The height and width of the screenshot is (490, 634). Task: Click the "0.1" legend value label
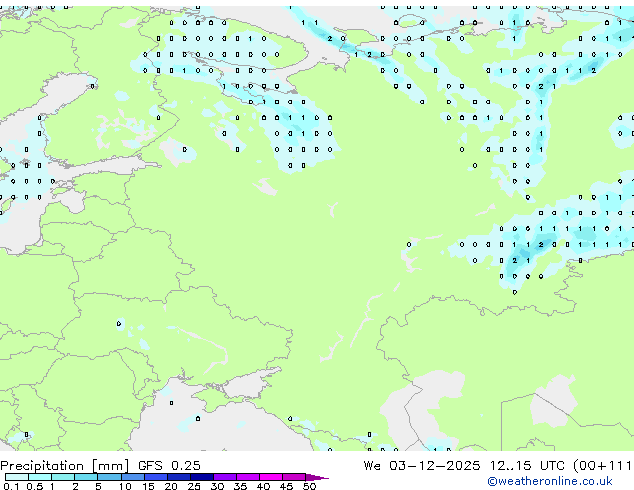coord(11,486)
